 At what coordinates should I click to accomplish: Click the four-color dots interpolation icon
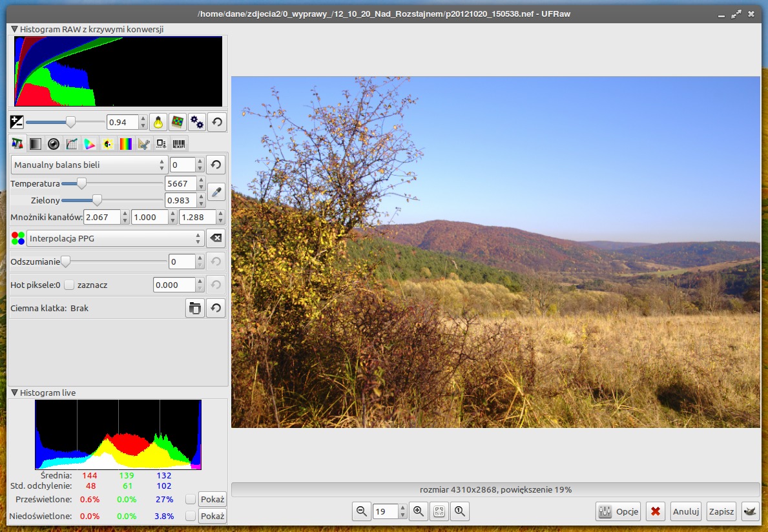(18, 238)
